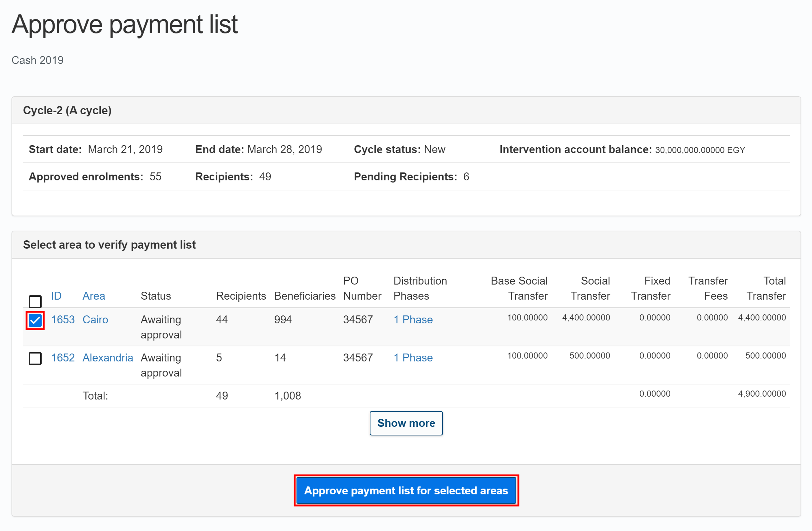
Task: Click the Beneficiaries column header
Action: pyautogui.click(x=305, y=296)
